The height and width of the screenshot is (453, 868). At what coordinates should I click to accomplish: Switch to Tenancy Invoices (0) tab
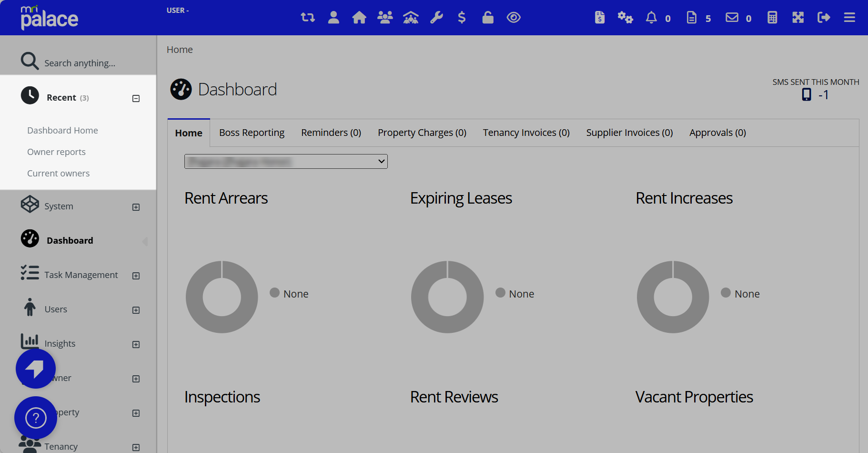point(526,133)
